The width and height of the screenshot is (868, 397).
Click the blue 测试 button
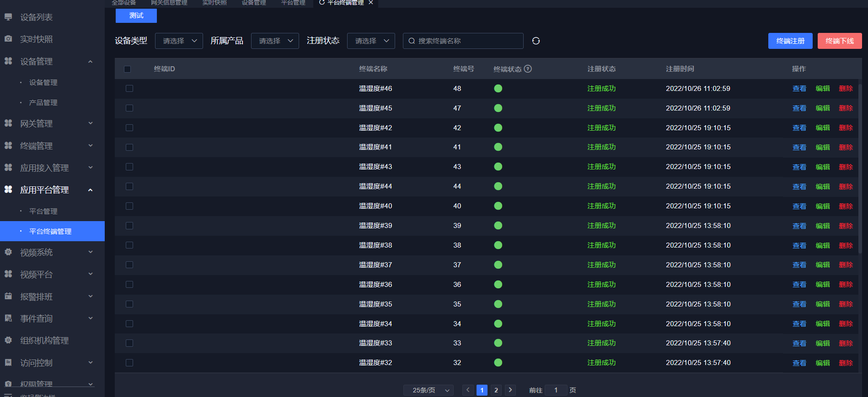136,16
